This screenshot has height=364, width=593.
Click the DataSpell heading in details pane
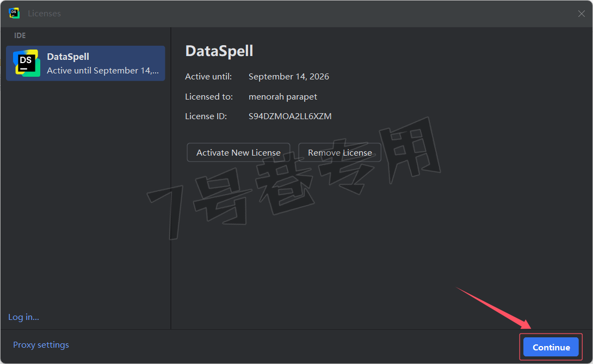(x=219, y=51)
